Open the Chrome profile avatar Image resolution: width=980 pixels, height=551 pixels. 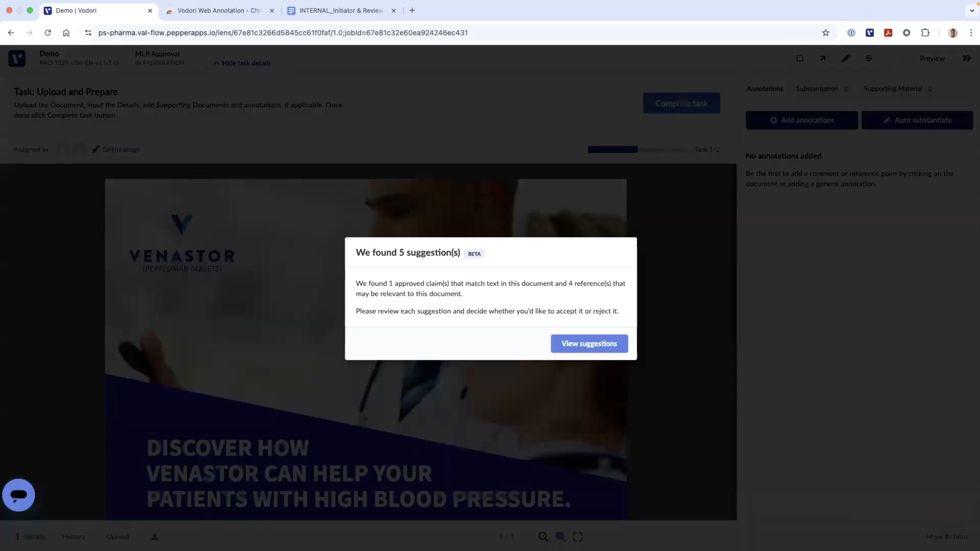[x=953, y=33]
